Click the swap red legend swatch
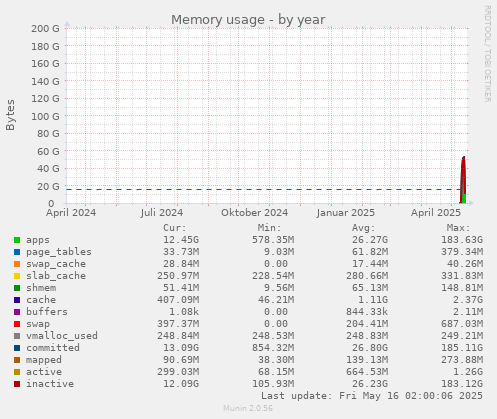Viewport: 497px width, 419px height. [x=17, y=324]
